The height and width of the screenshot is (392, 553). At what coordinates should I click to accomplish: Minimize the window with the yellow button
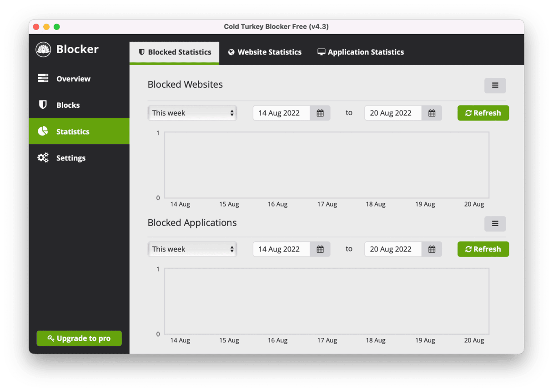coord(46,27)
